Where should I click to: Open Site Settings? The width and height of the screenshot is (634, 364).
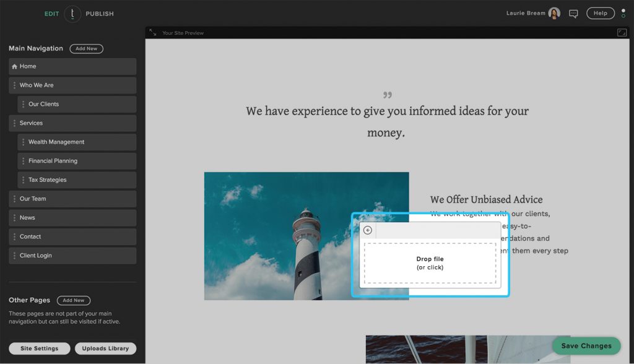(40, 349)
